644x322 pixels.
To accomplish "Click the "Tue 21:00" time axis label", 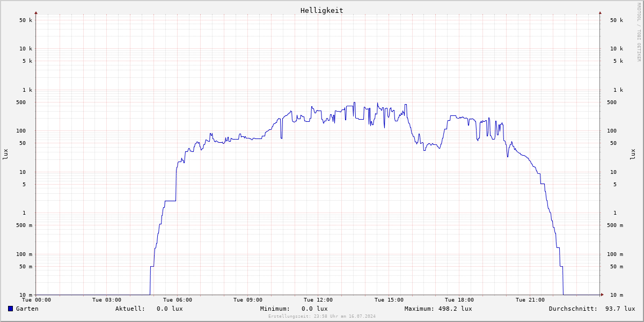I will point(530,300).
